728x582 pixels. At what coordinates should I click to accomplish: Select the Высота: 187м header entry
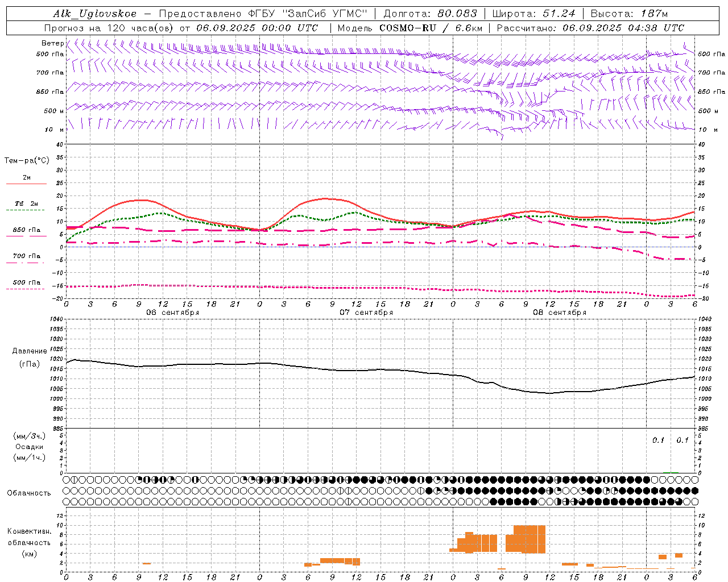629,14
